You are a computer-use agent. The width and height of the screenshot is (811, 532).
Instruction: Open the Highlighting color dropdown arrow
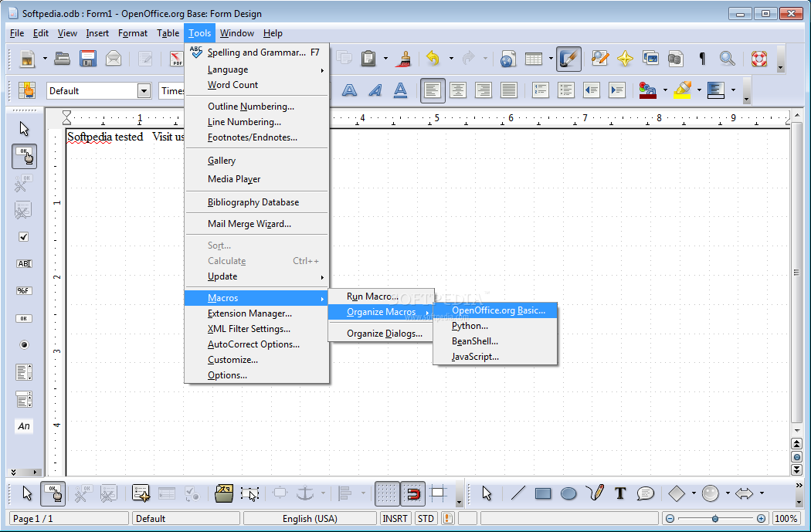699,90
